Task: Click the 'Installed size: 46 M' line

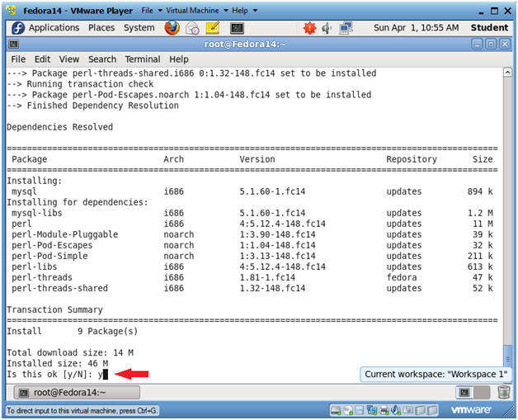Action: pos(58,364)
